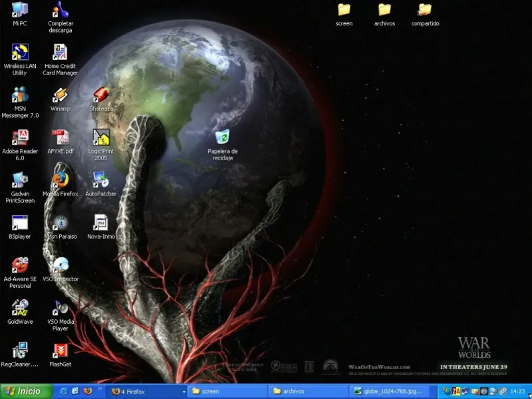
Task: Select the Adobe Reader 6.0 icon
Action: click(20, 145)
